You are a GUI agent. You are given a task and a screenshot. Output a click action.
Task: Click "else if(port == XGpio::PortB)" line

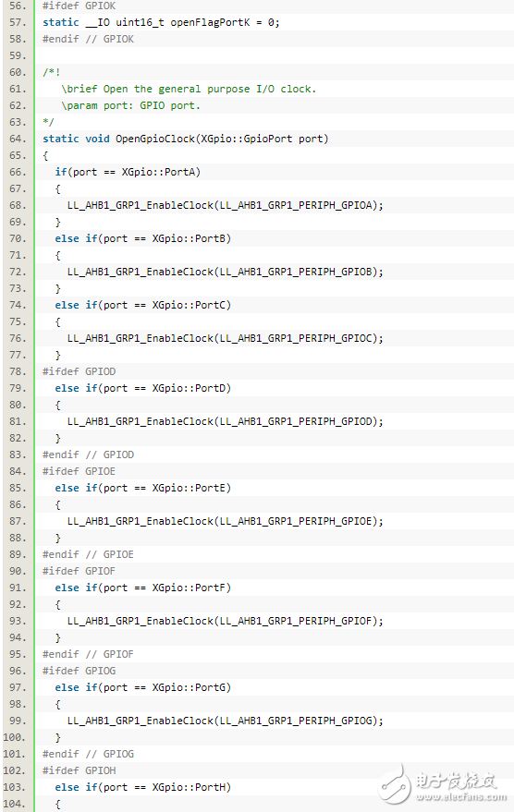[143, 238]
